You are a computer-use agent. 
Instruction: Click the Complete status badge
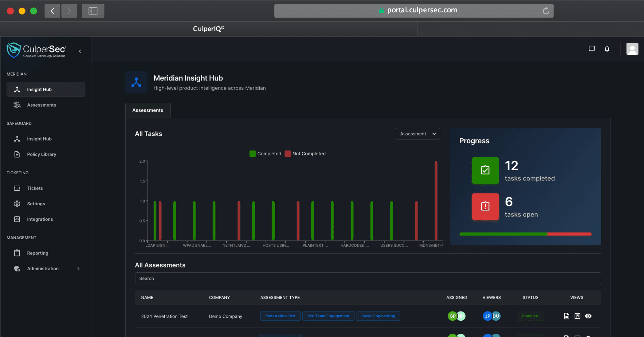530,316
